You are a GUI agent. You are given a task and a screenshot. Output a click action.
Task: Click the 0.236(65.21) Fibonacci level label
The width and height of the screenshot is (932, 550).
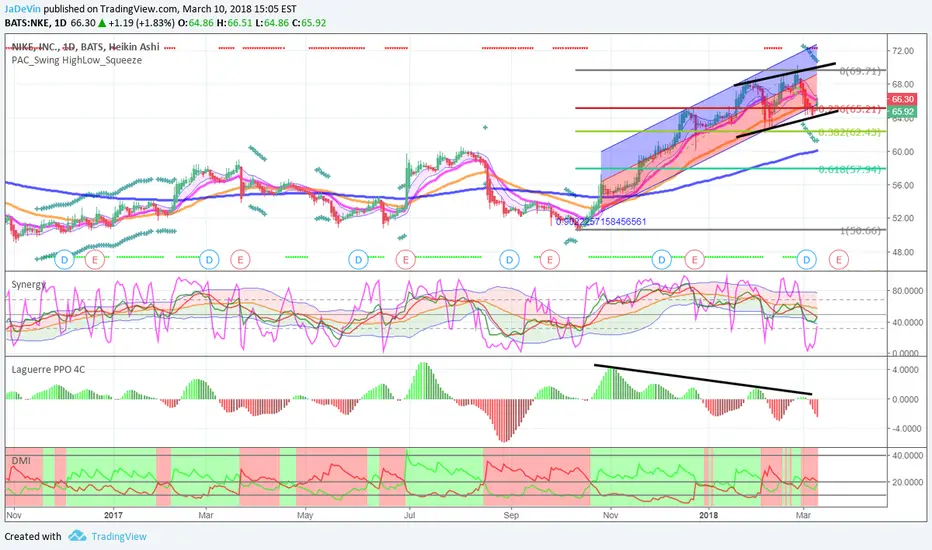pos(851,109)
